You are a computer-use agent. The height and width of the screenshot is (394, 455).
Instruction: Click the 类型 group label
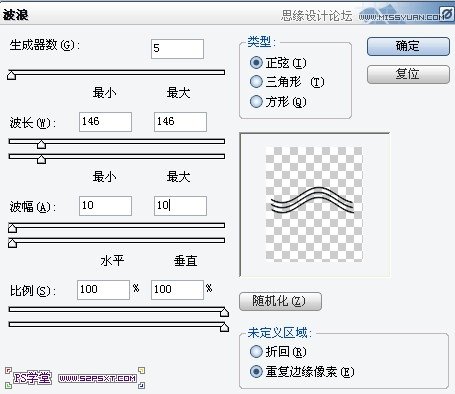pos(261,42)
